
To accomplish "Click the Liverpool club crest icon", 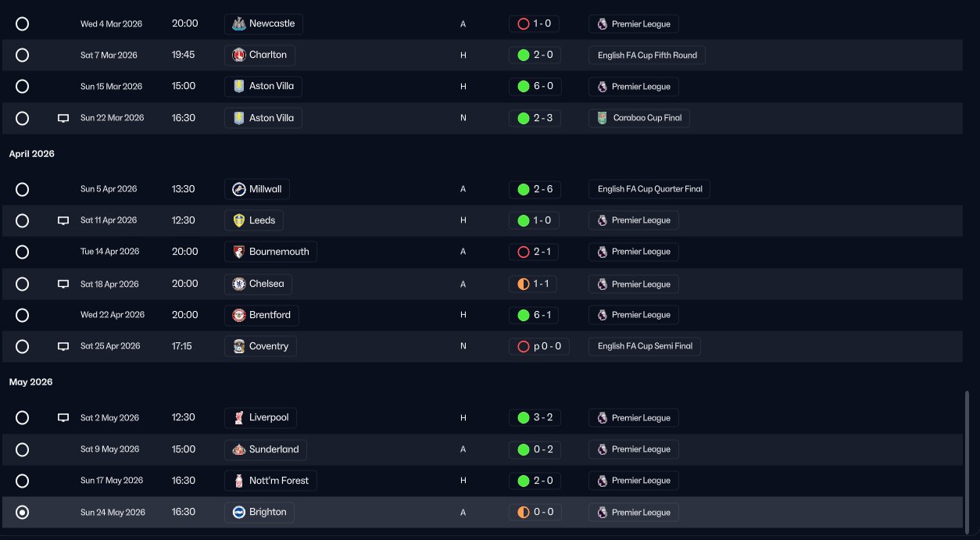I will coord(238,418).
